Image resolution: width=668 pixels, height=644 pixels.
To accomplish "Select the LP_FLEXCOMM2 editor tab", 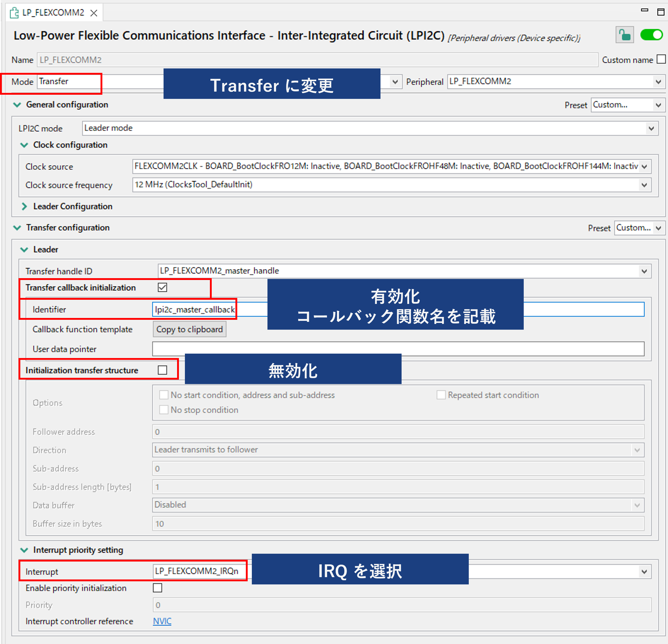I will point(53,13).
